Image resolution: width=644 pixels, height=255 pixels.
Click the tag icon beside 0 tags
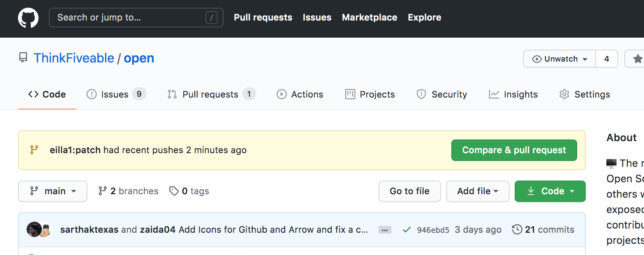point(174,191)
